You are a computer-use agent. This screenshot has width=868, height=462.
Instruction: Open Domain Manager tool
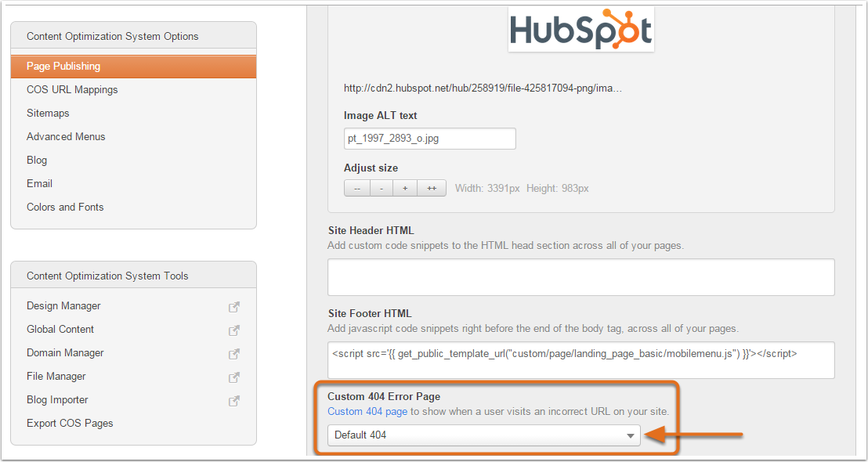click(65, 353)
